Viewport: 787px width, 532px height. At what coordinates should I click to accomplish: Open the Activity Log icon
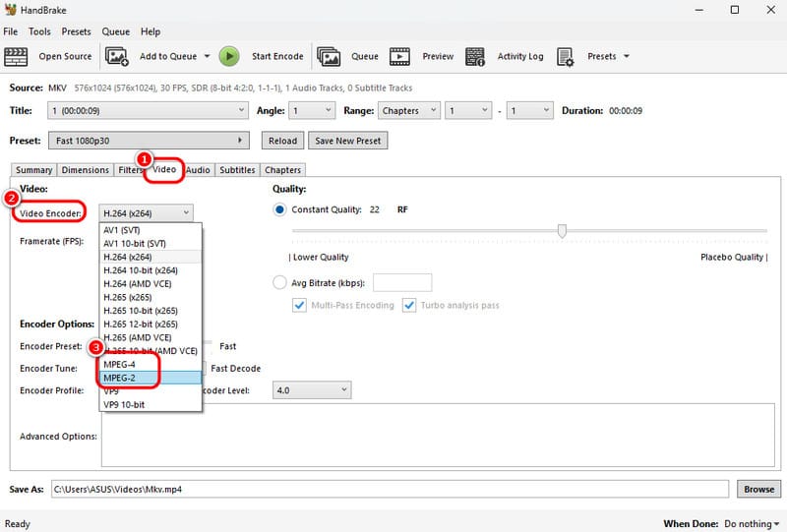[x=475, y=57]
